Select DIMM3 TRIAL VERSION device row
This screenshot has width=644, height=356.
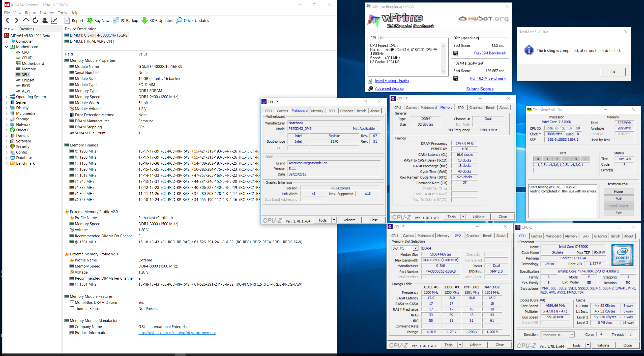click(x=89, y=41)
